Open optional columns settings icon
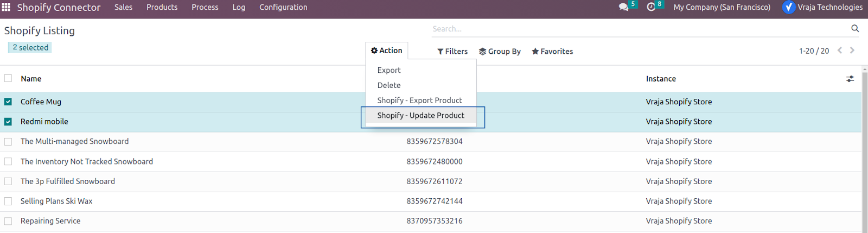Screen dimensions: 868x233 pos(850,79)
